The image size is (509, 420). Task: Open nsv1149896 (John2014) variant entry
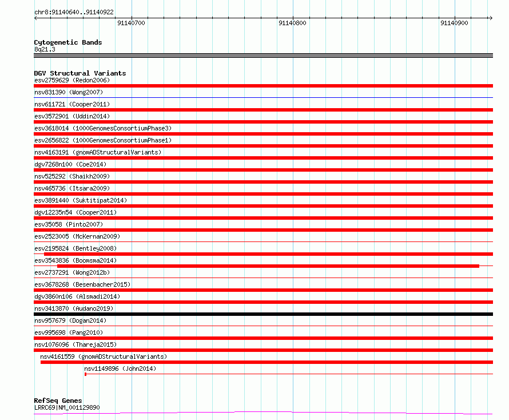tap(120, 369)
